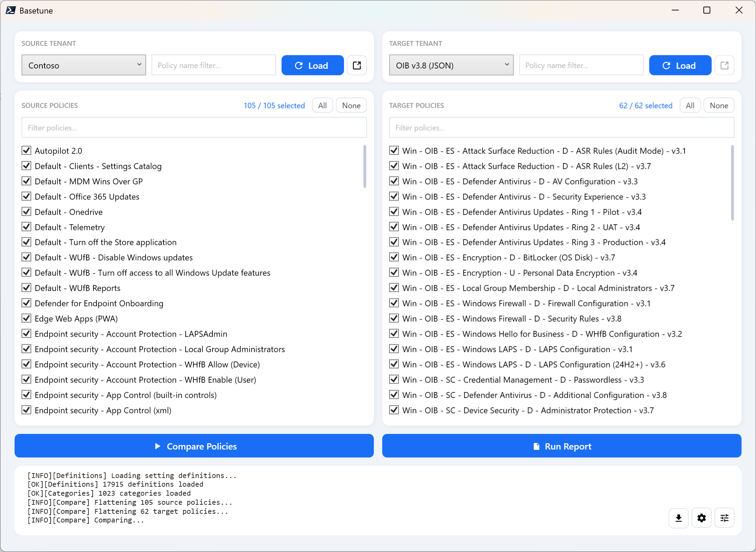Screen dimensions: 756x552
Task: Open settings via the gear icon
Action: coord(702,518)
